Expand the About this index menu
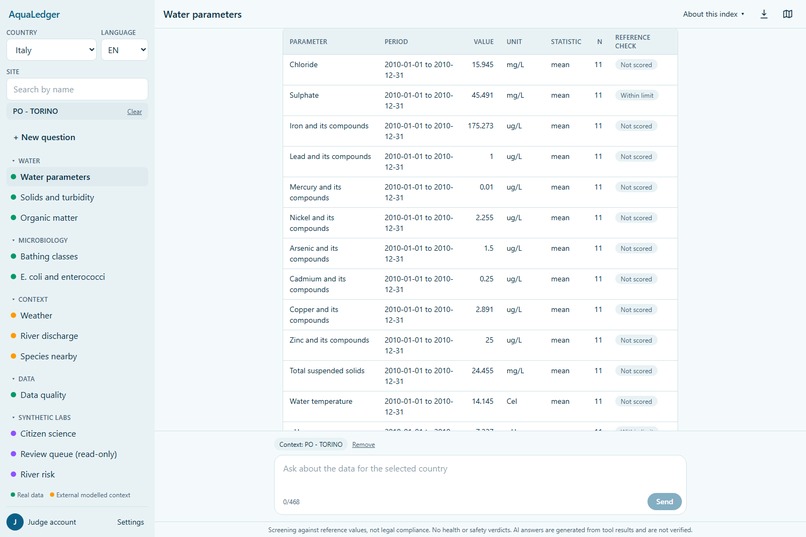The width and height of the screenshot is (806, 537). (713, 14)
